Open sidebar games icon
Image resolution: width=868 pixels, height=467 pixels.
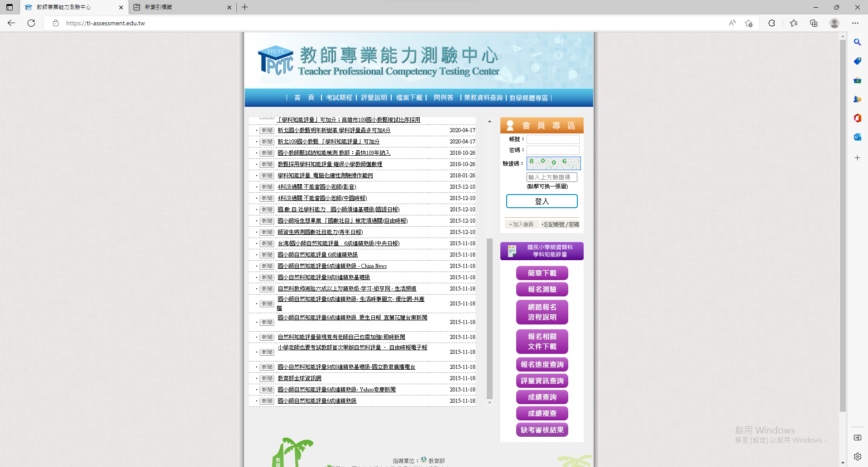[x=857, y=99]
